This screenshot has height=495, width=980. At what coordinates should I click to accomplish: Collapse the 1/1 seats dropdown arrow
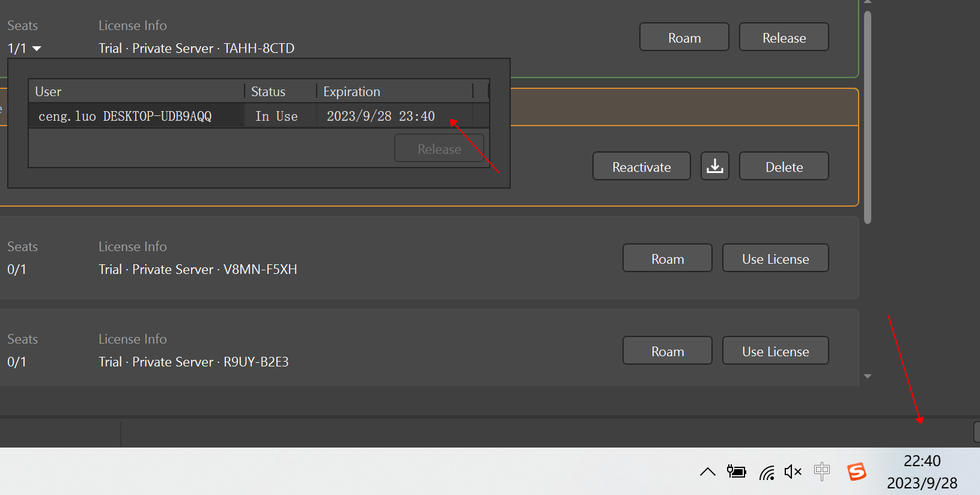coord(37,49)
